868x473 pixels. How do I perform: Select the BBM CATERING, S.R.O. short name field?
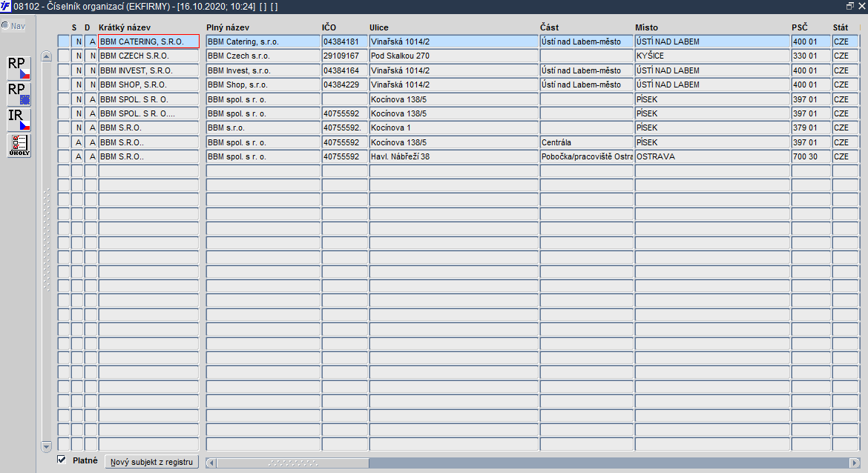coord(148,42)
